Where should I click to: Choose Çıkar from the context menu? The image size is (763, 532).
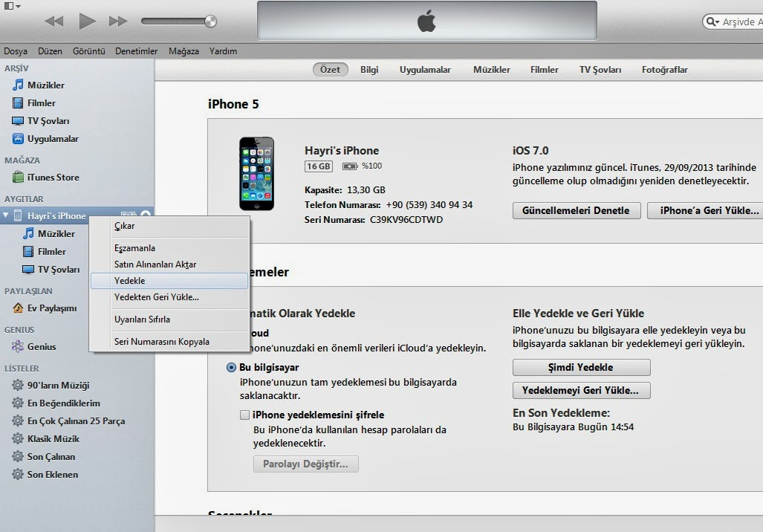coord(169,226)
